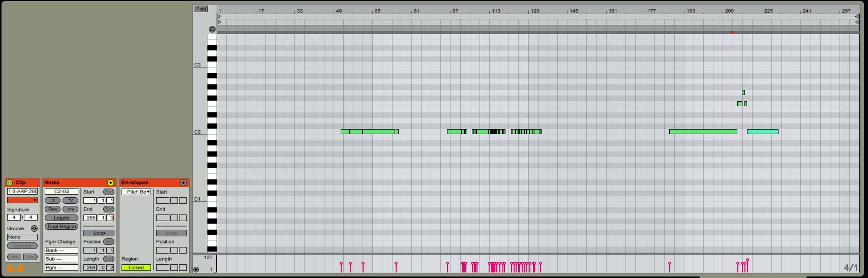Toggle the Fold button
This screenshot has width=868, height=278.
(x=201, y=9)
